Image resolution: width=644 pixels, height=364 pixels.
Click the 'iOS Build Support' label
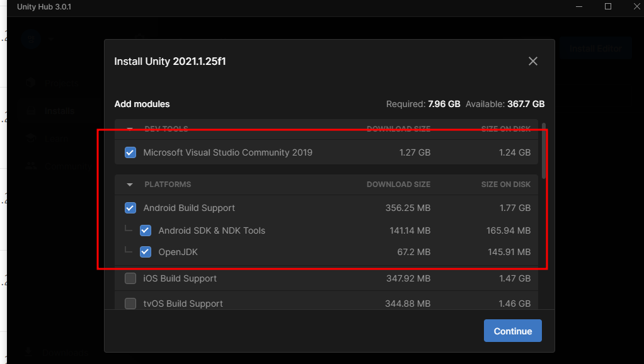tap(180, 278)
